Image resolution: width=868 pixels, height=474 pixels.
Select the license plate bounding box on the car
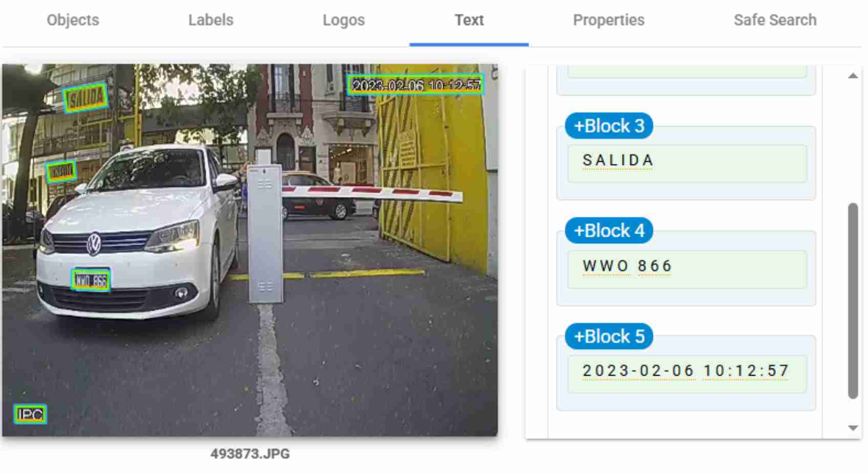click(91, 280)
